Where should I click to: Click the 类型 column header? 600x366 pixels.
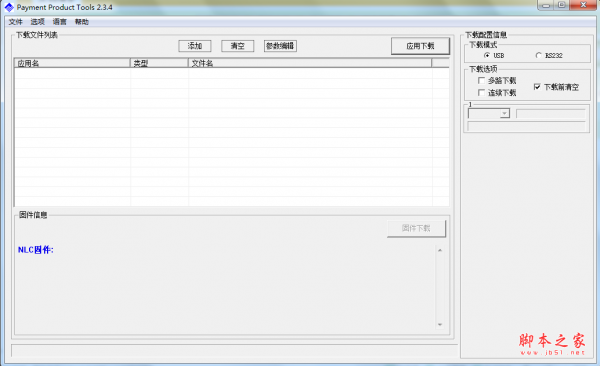point(159,63)
